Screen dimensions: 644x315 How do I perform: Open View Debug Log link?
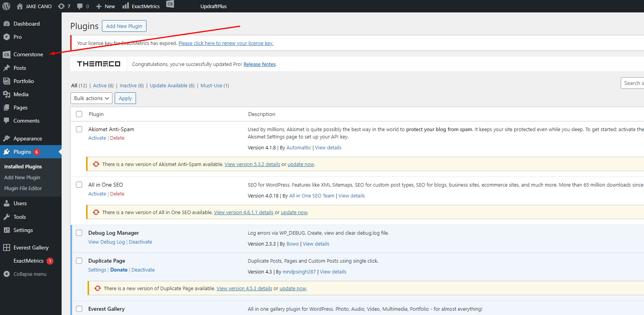pyautogui.click(x=107, y=242)
